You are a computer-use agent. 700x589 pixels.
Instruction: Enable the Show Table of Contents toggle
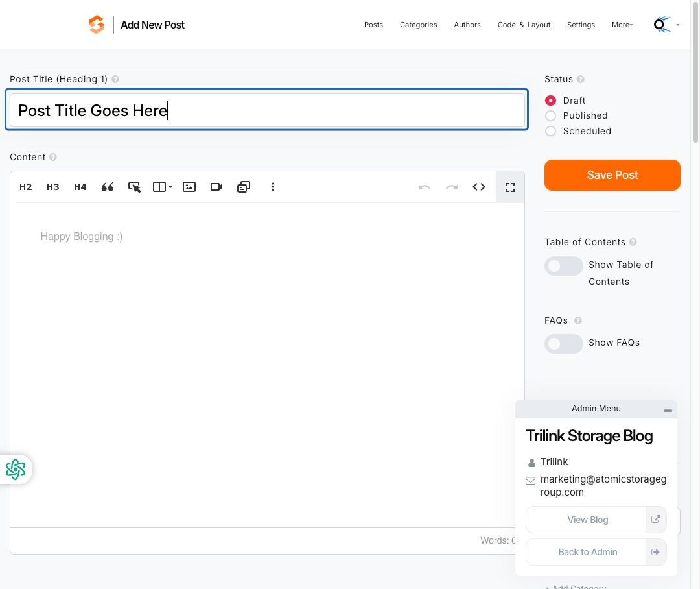(x=563, y=266)
